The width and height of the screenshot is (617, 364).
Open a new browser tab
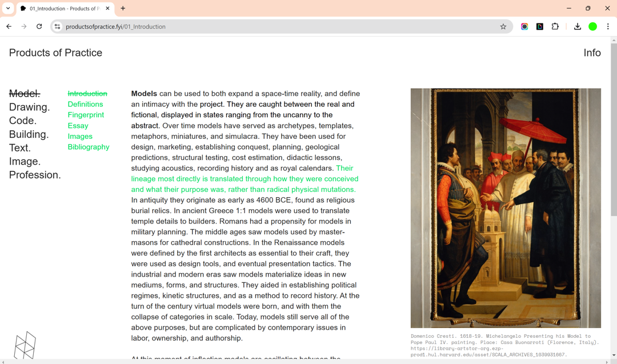[x=123, y=9]
